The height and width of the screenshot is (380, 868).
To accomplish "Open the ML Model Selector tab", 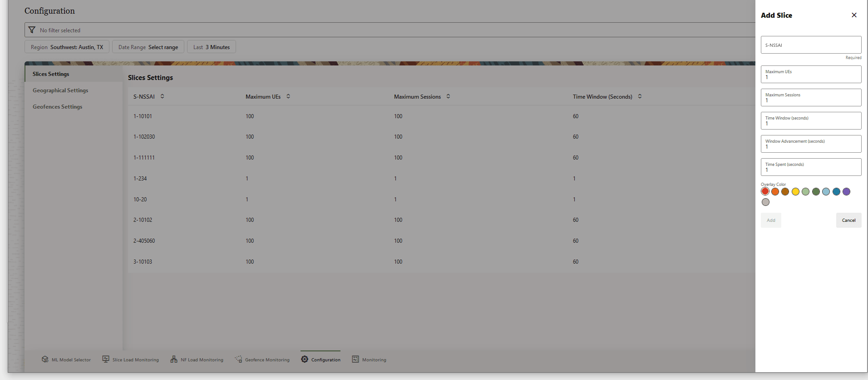I will pyautogui.click(x=66, y=360).
